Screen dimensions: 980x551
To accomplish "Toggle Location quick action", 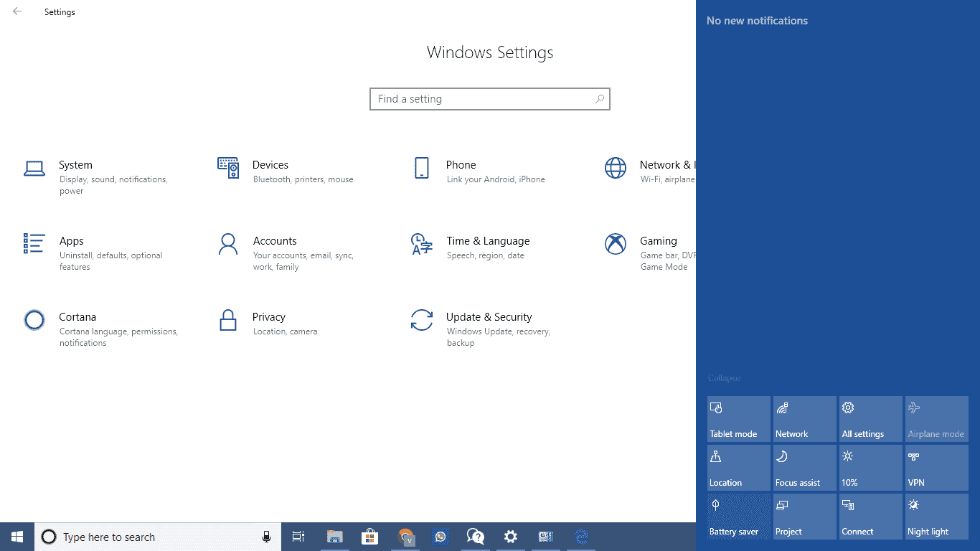I will (739, 468).
